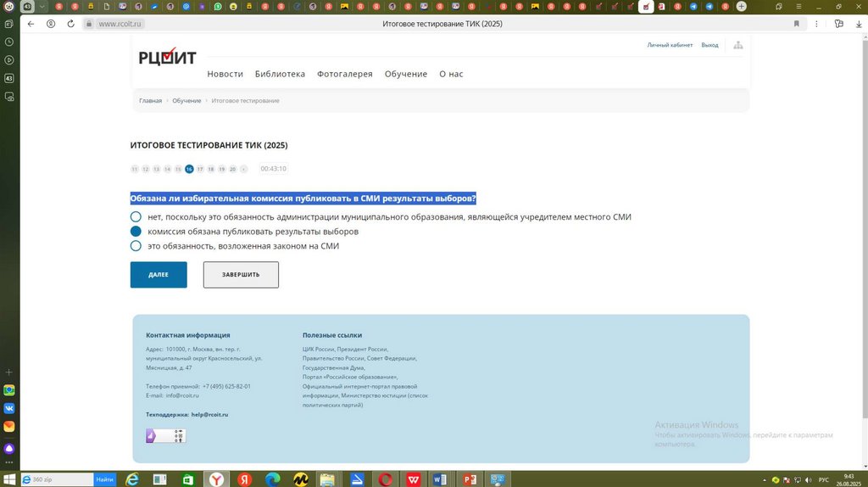Open the Yandex browser hamburger menu
The height and width of the screenshot is (487, 868).
[x=798, y=7]
